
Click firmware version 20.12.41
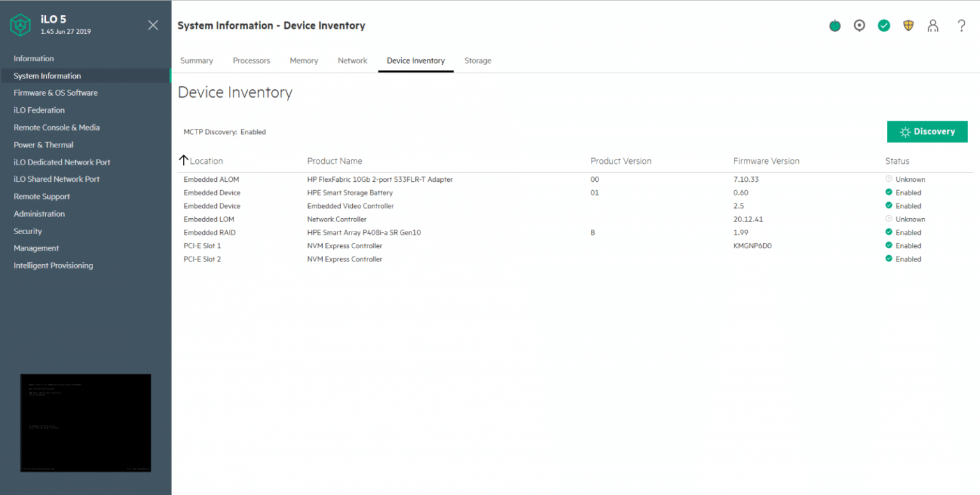(x=748, y=219)
